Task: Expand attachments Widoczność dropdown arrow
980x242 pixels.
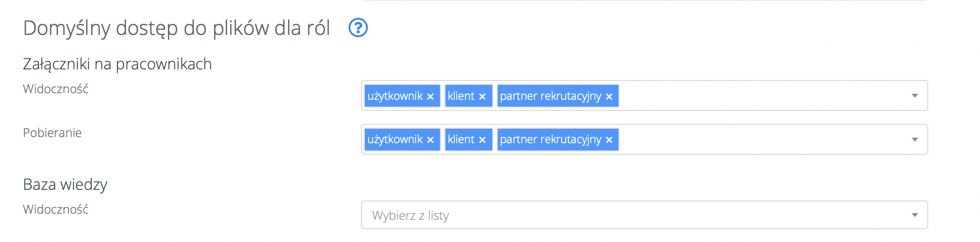Action: click(915, 96)
